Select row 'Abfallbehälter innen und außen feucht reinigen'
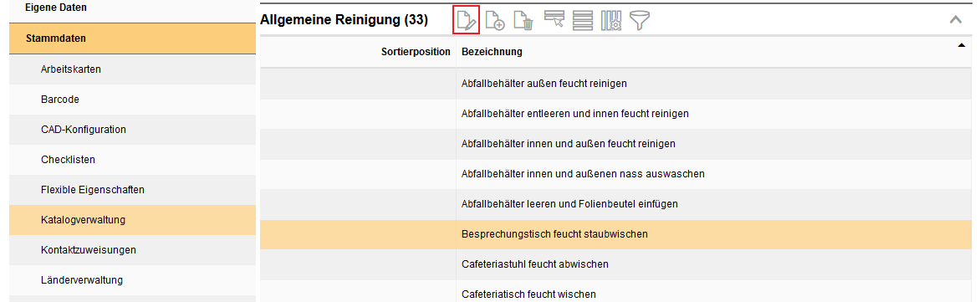Screen dimensions: 980x302 click(x=615, y=144)
